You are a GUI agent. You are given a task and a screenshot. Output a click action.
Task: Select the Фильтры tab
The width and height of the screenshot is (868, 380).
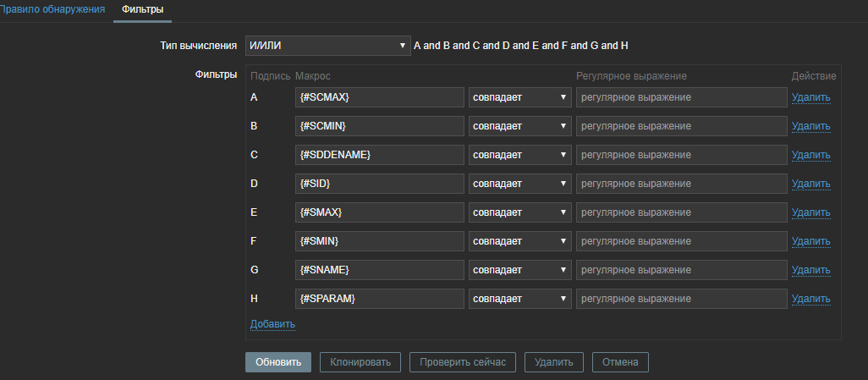[x=143, y=9]
